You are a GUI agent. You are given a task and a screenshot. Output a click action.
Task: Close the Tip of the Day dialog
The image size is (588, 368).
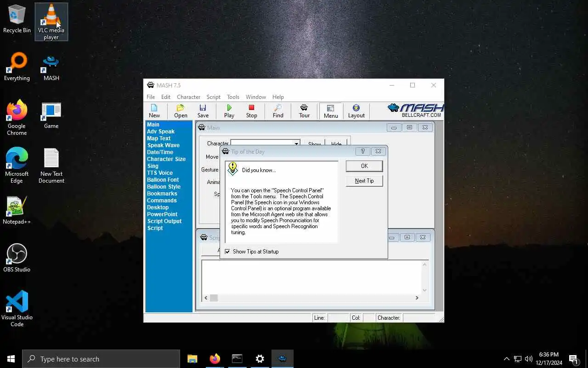[378, 151]
